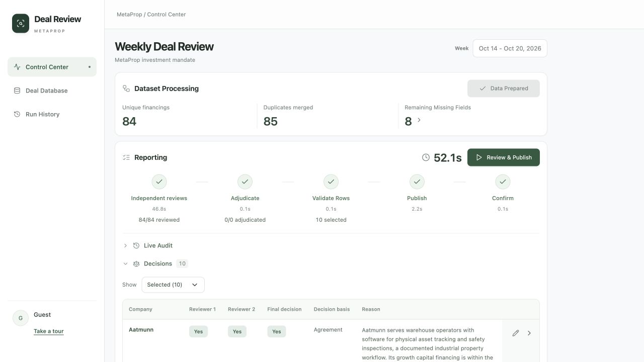Click the Final decision column header
The width and height of the screenshot is (644, 362).
pyautogui.click(x=284, y=309)
